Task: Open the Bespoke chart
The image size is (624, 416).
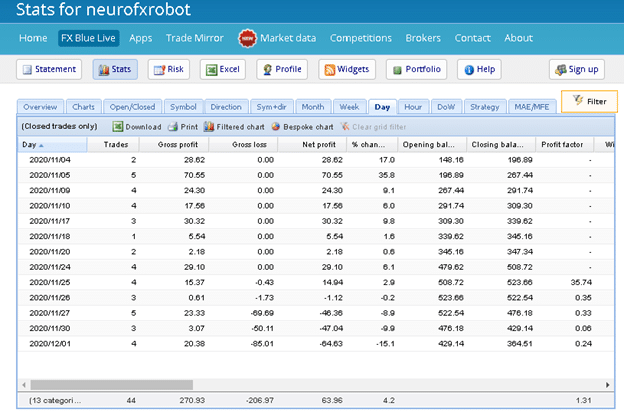Action: click(x=302, y=127)
